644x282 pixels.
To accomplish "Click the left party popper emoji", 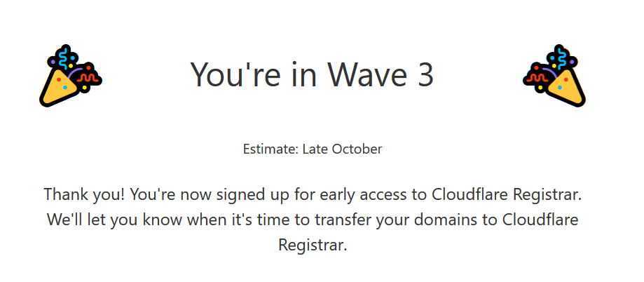I will pos(71,76).
